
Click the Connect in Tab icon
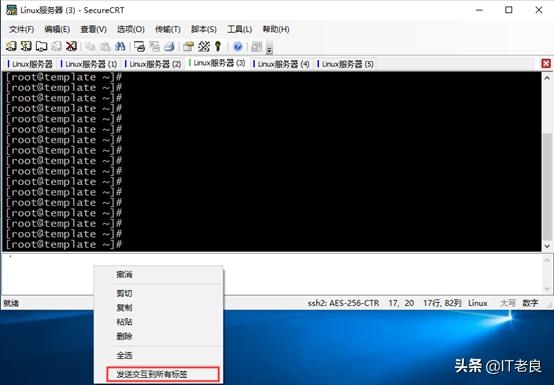(x=41, y=46)
